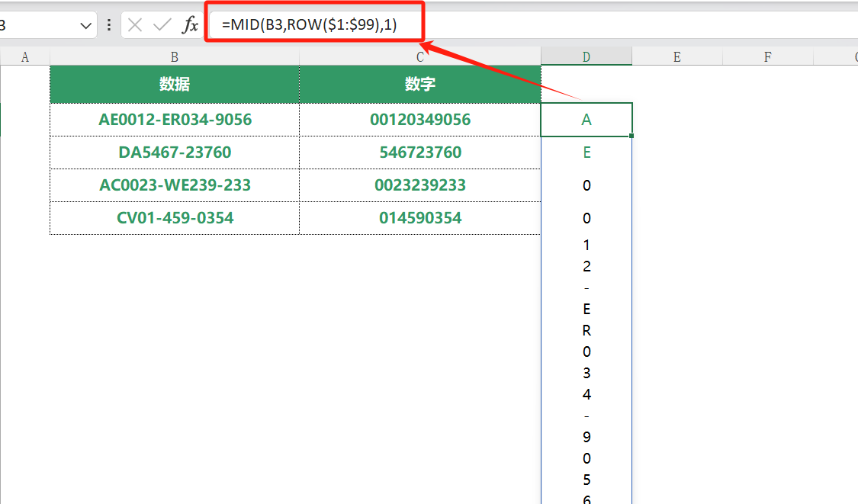The image size is (858, 504).
Task: Click the 数字 header cell
Action: tap(420, 85)
